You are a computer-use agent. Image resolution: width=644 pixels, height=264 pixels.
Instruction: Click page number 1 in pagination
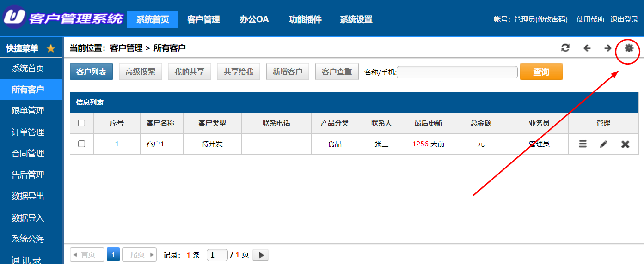coord(113,255)
